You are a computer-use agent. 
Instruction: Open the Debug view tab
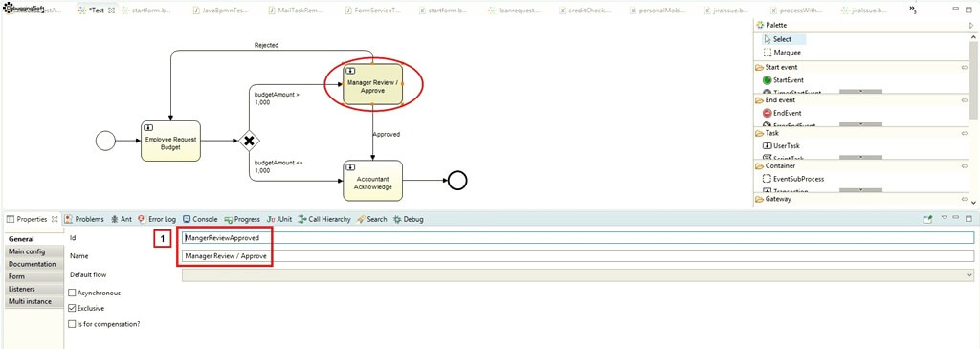pos(408,219)
